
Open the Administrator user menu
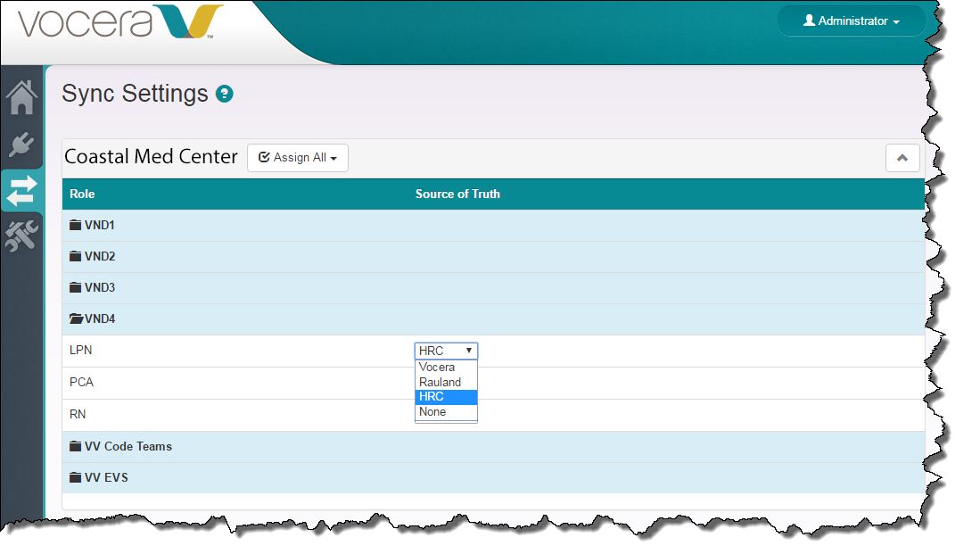(x=852, y=21)
